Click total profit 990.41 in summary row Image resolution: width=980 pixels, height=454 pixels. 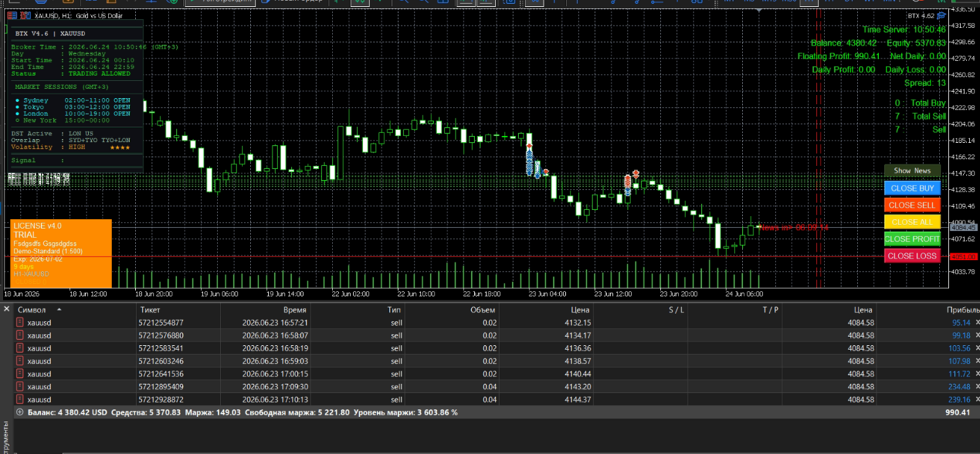(x=957, y=412)
